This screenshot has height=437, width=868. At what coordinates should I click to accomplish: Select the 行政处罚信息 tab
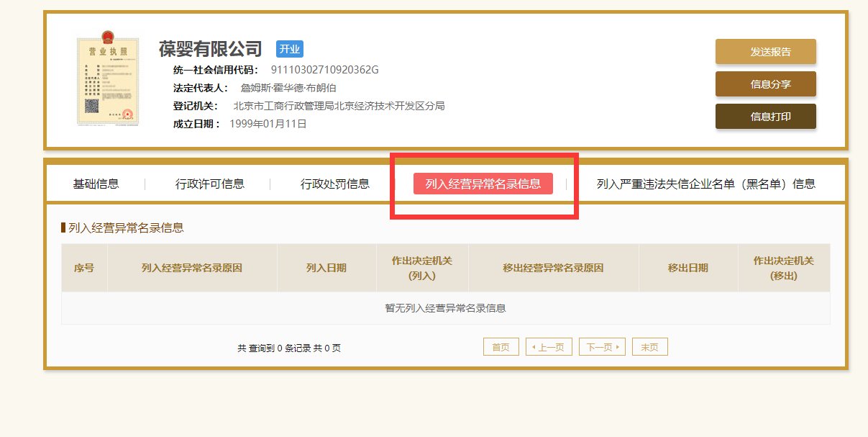coord(335,184)
